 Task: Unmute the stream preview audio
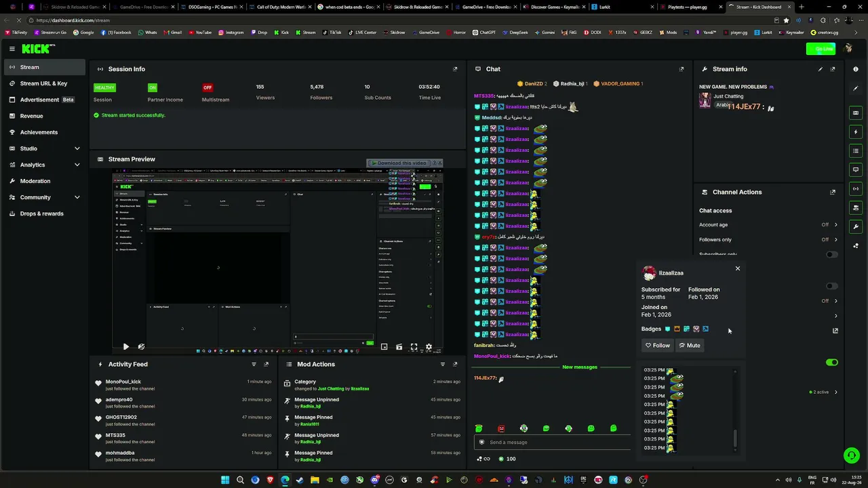(x=141, y=347)
